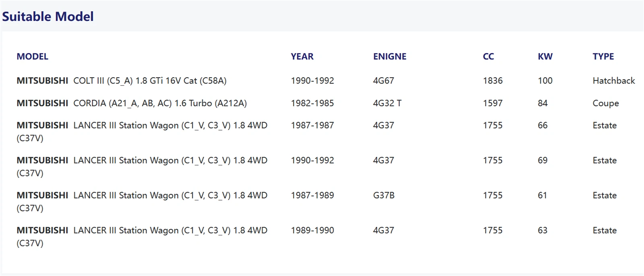Click the KW column header

coord(545,56)
